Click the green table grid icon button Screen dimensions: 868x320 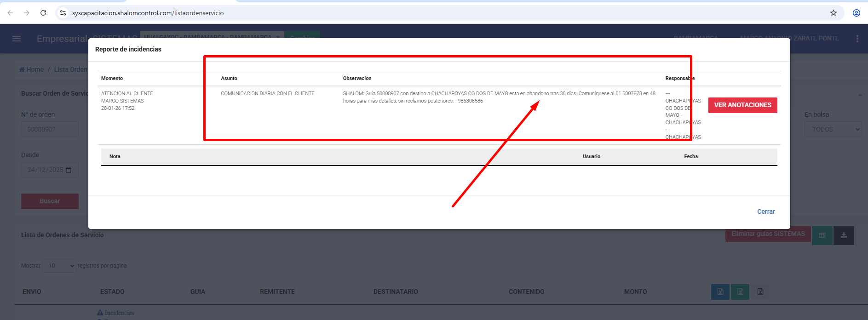[x=822, y=235]
